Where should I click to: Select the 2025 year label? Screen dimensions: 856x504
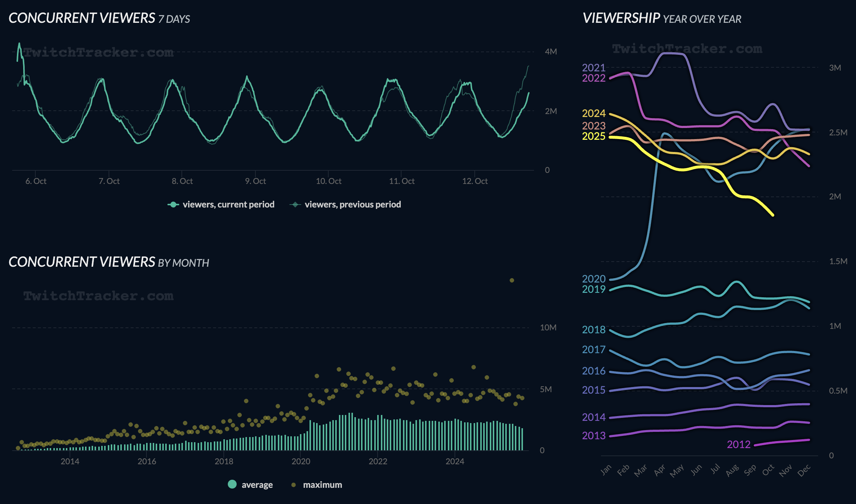pos(594,136)
